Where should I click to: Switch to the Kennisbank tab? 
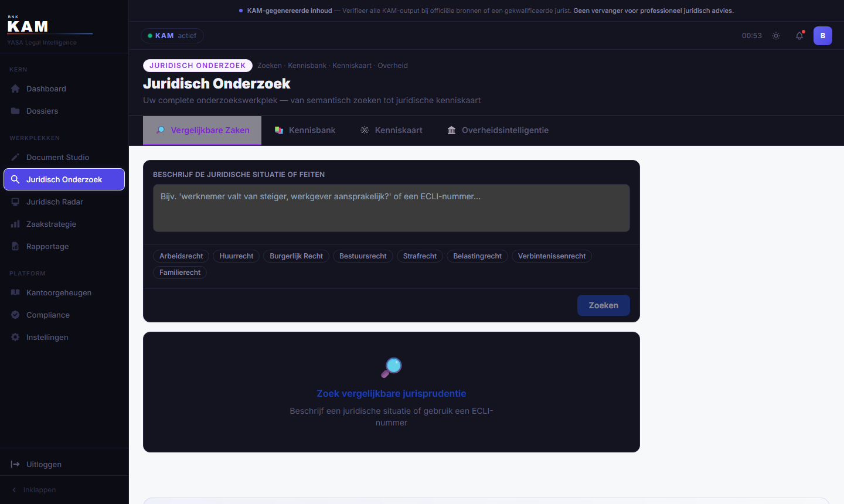tap(305, 130)
